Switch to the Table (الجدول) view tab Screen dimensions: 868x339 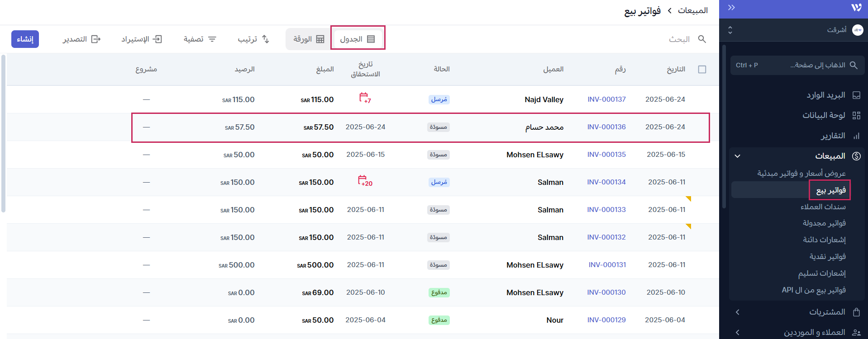[358, 39]
